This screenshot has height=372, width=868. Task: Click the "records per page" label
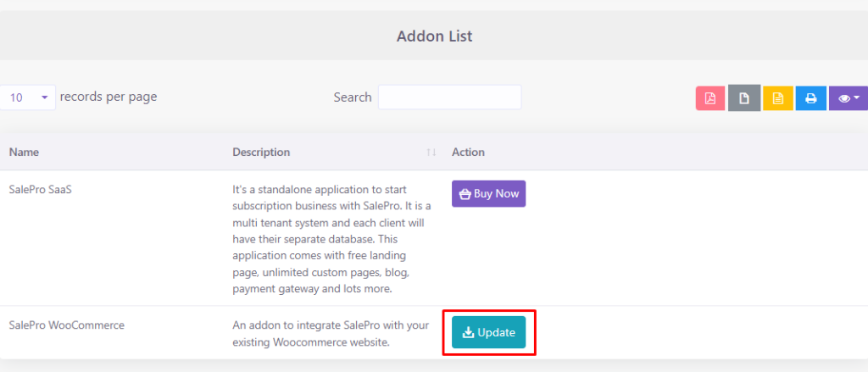pyautogui.click(x=108, y=97)
